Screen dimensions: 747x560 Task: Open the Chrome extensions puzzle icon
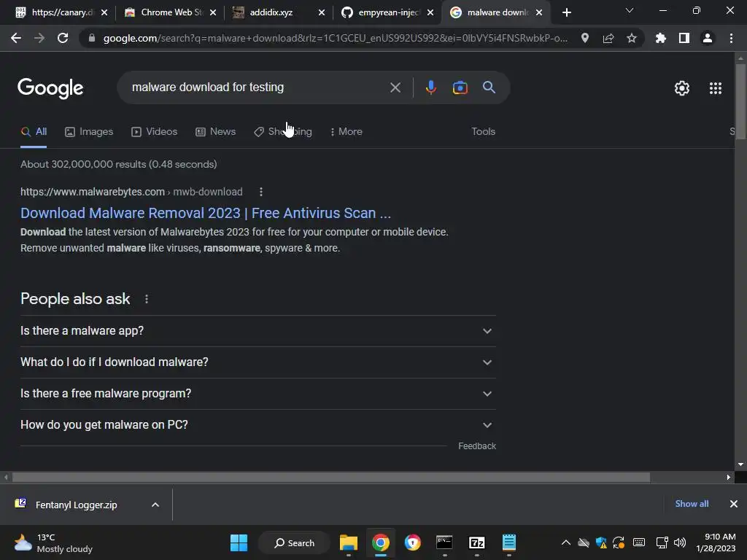pyautogui.click(x=660, y=38)
